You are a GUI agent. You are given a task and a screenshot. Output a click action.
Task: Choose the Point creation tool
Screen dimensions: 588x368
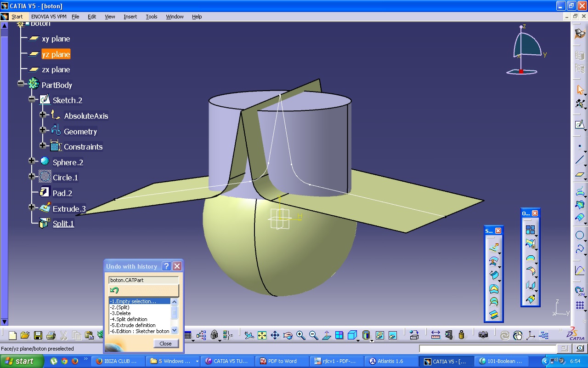point(580,146)
